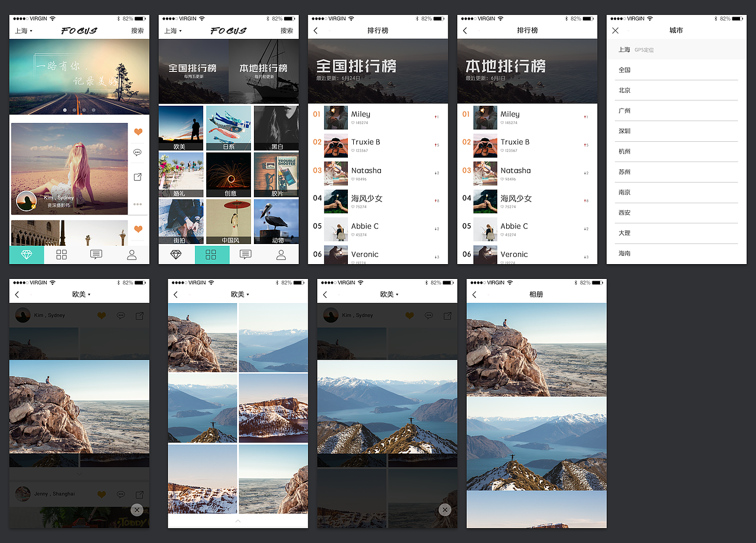This screenshot has width=756, height=543.
Task: Open 海风少女 entry in the 全国排行榜 list
Action: [x=378, y=201]
